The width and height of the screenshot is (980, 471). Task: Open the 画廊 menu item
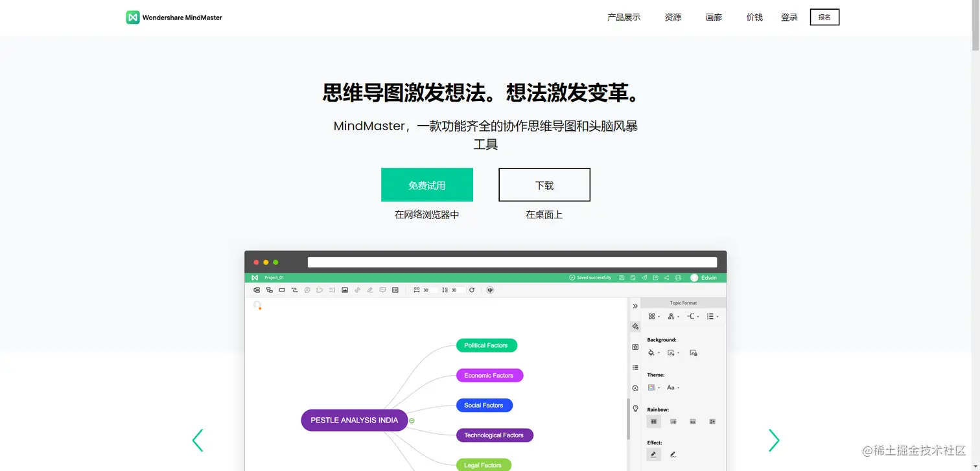[x=714, y=17]
